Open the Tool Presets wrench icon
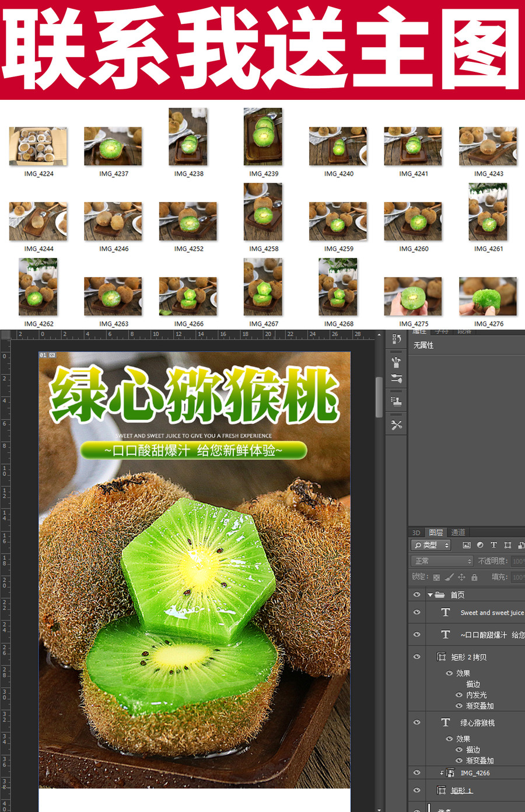The height and width of the screenshot is (812, 525). (x=397, y=425)
